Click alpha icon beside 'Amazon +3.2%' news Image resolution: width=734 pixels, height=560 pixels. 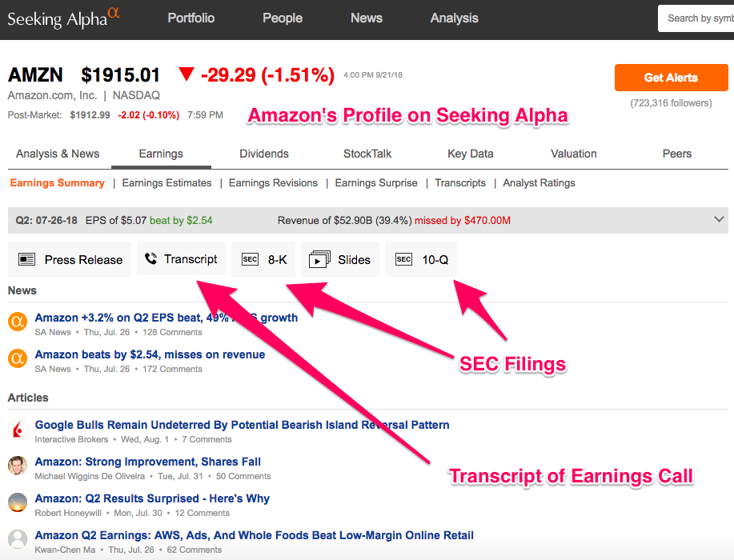pos(18,322)
